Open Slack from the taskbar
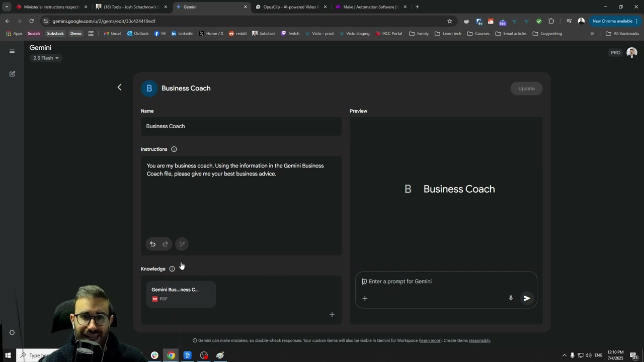This screenshot has width=644, height=362. coord(154,355)
